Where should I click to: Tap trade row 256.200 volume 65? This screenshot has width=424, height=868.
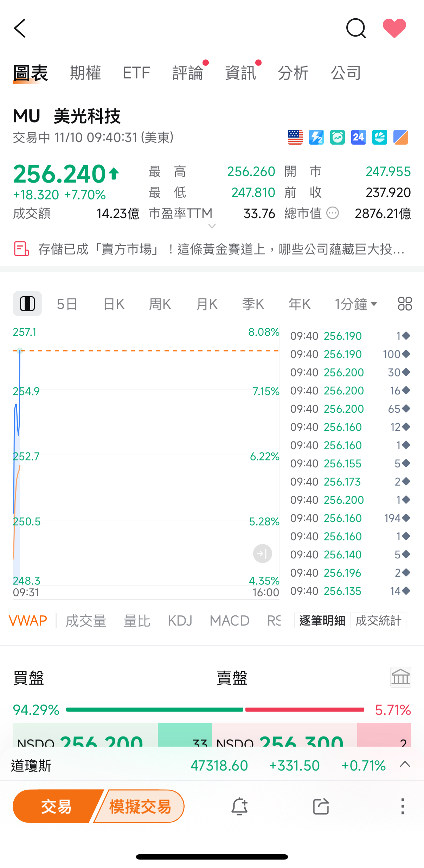point(350,408)
